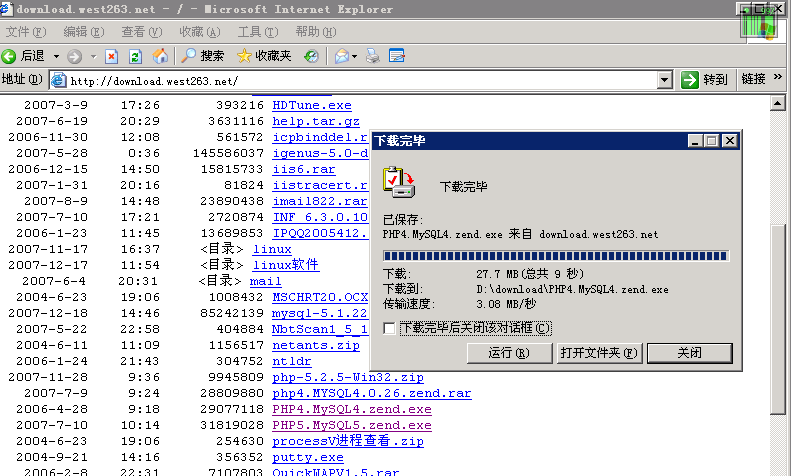Viewport: 791px width, 476px height.
Task: Go to the Home page icon
Action: click(158, 56)
